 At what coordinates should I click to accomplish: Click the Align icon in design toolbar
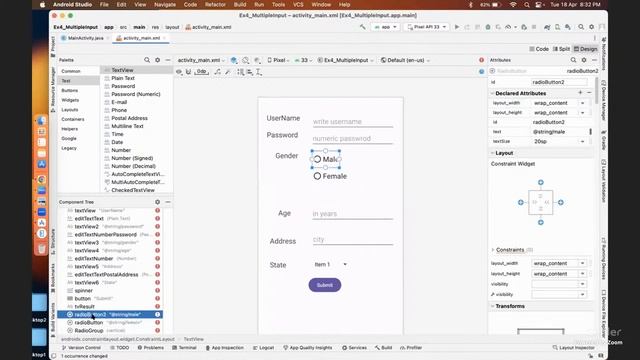(x=250, y=72)
